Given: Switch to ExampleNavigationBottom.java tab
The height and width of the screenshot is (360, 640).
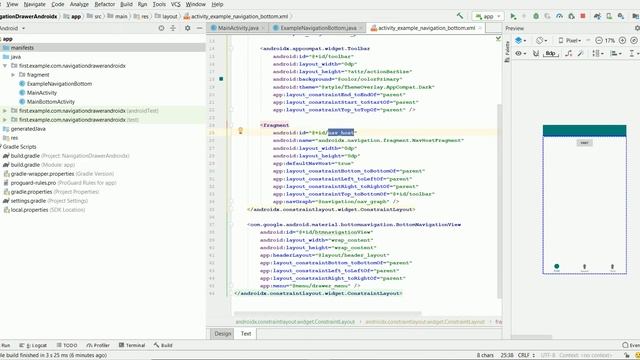Looking at the screenshot, I should [318, 28].
